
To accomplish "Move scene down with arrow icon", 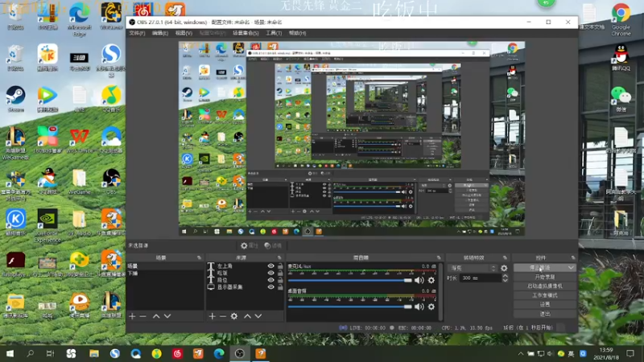I will click(x=167, y=316).
